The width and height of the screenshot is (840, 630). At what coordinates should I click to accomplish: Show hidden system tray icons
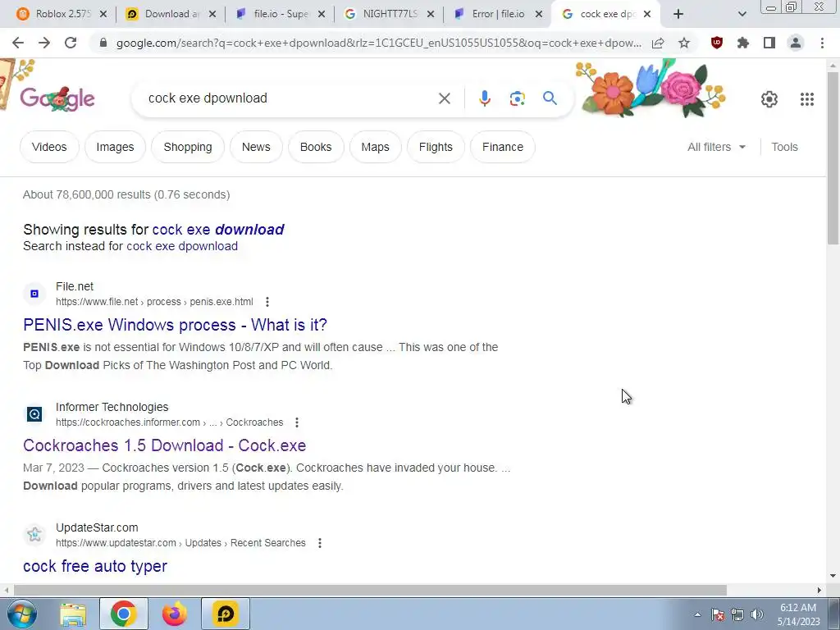[x=697, y=615]
